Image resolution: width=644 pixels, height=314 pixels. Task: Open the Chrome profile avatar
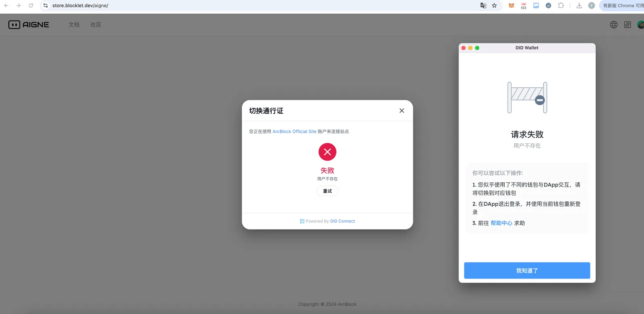[x=591, y=6]
